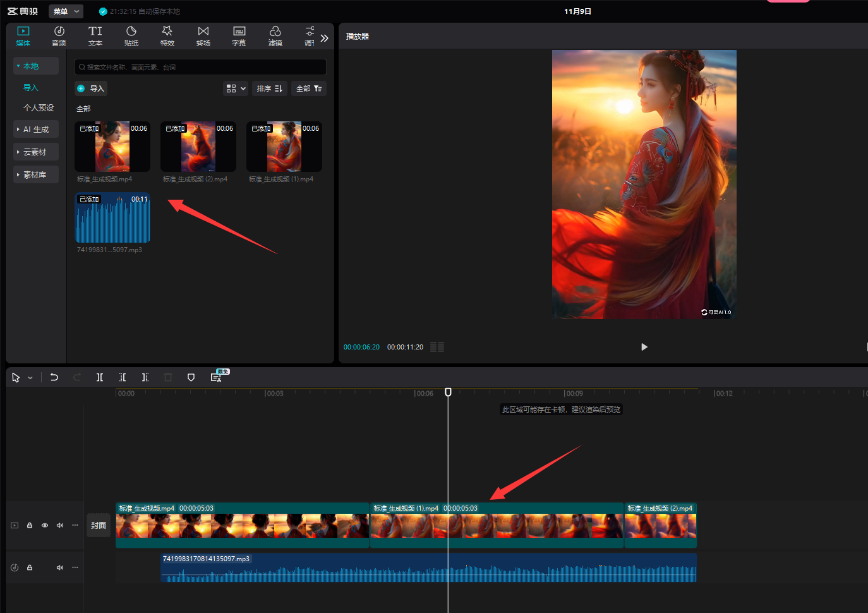Lock the audio track
The image size is (868, 613).
(x=30, y=567)
